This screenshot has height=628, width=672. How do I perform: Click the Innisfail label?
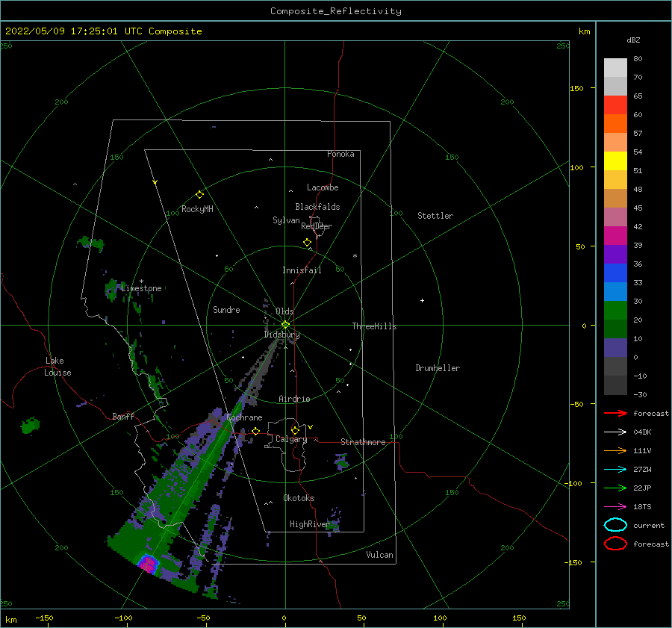(302, 270)
